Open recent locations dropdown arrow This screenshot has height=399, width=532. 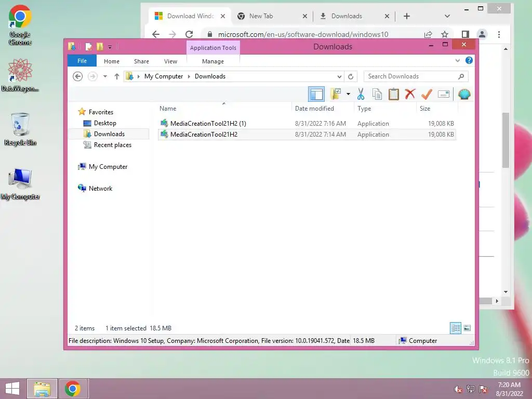[105, 76]
